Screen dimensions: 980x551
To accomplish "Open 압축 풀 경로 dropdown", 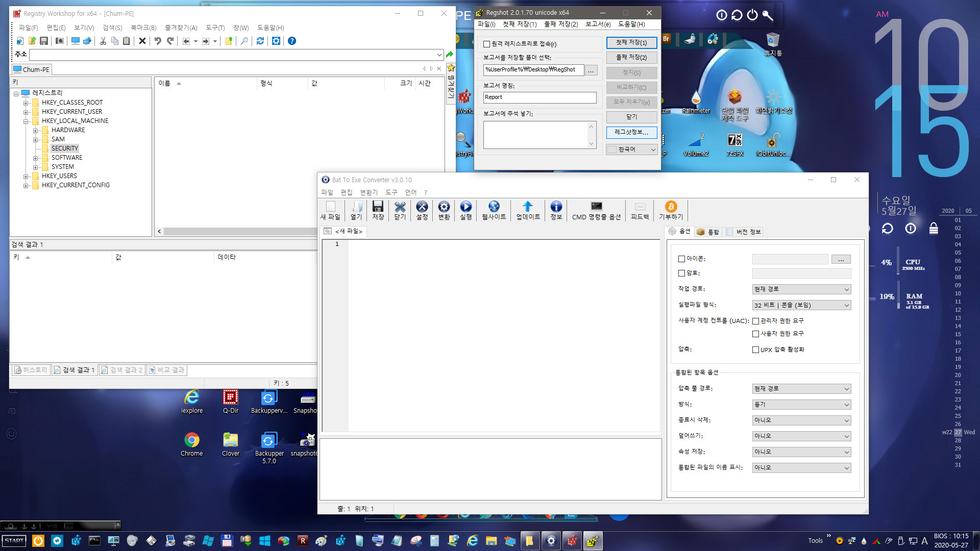I will pos(801,389).
